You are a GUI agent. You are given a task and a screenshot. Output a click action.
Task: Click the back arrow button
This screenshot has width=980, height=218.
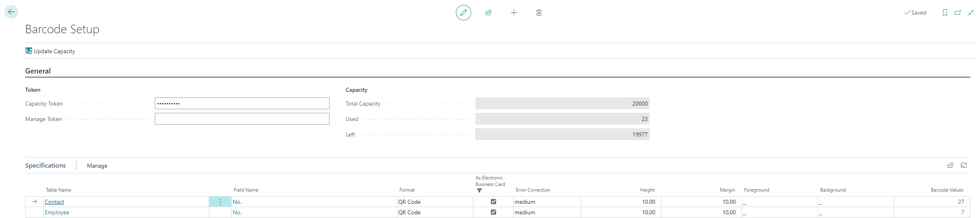(11, 12)
